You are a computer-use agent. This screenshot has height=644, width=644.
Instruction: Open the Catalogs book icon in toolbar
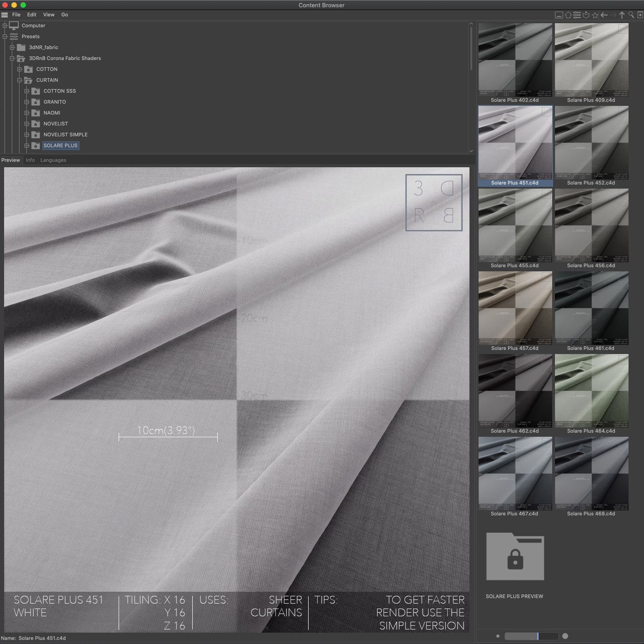[586, 15]
